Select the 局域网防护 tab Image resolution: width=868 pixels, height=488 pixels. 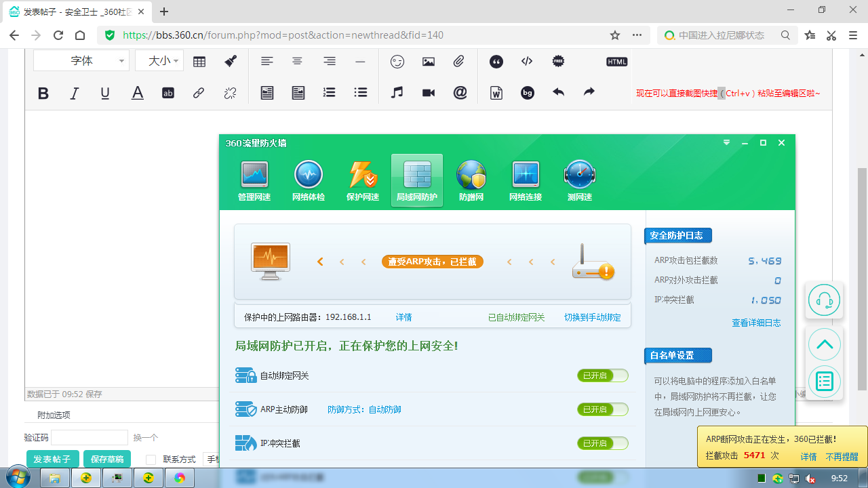(x=417, y=181)
